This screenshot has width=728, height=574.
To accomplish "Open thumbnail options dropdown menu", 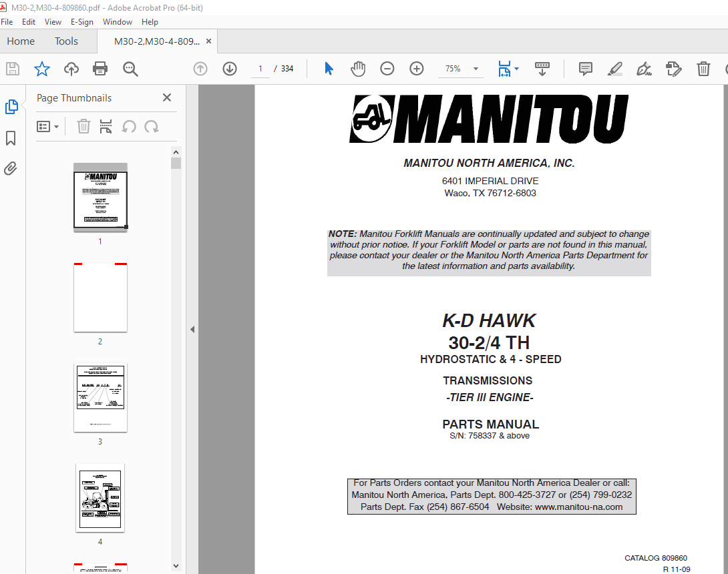I will (x=48, y=127).
